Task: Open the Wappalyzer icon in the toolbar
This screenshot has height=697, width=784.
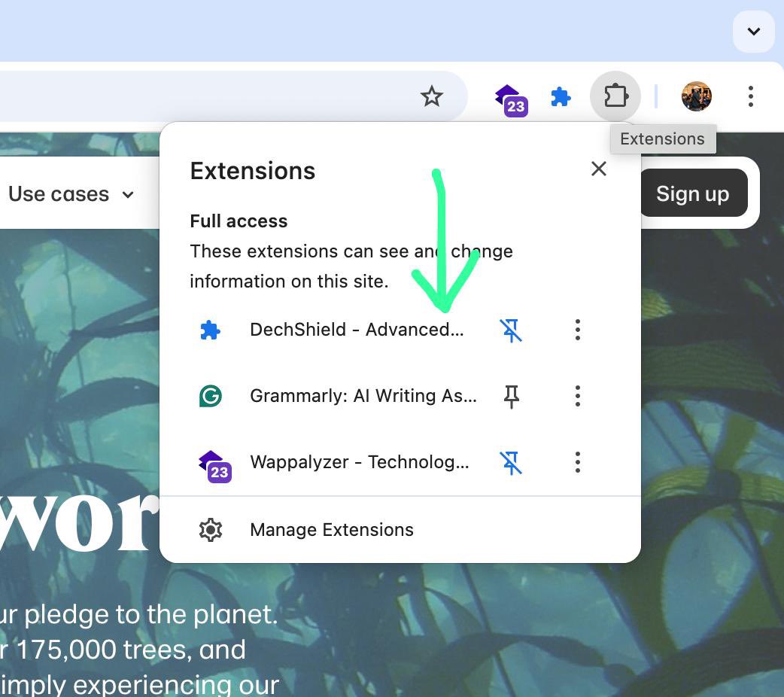Action: 511,99
